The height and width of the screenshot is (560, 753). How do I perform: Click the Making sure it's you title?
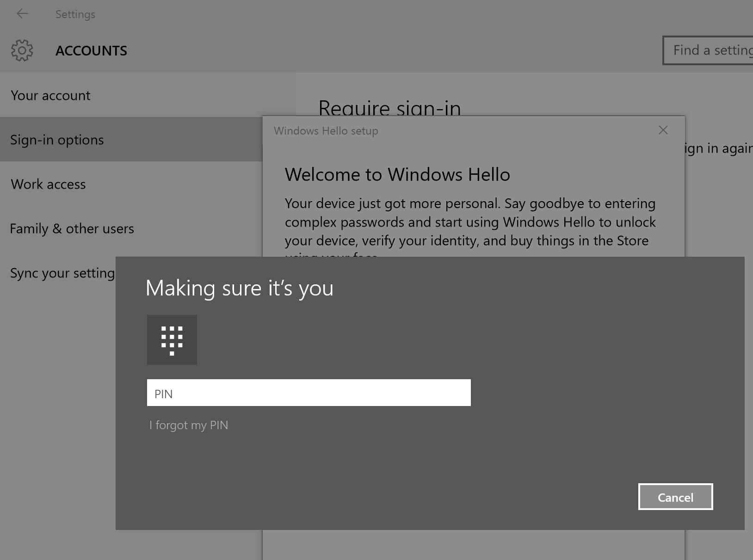240,288
